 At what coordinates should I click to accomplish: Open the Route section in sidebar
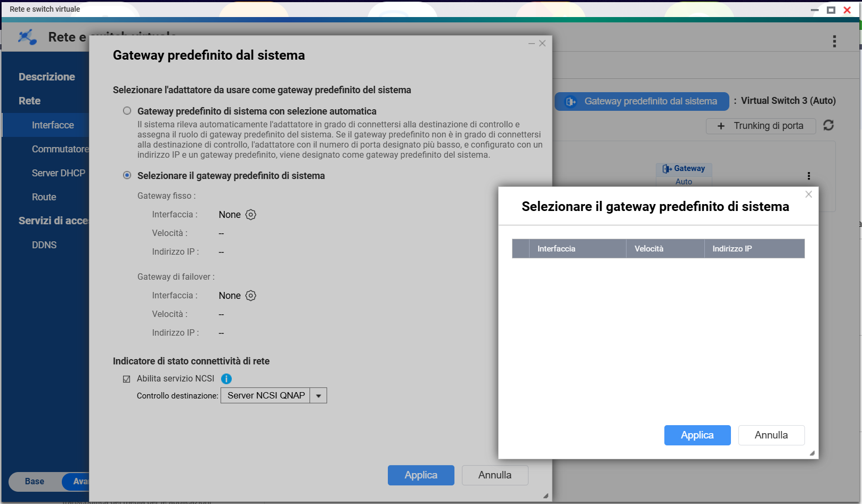[44, 197]
